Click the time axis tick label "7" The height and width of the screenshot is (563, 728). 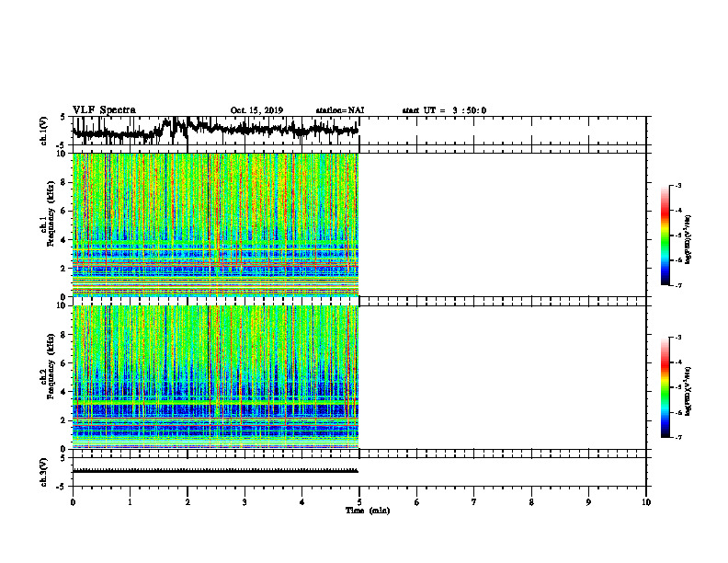click(474, 502)
